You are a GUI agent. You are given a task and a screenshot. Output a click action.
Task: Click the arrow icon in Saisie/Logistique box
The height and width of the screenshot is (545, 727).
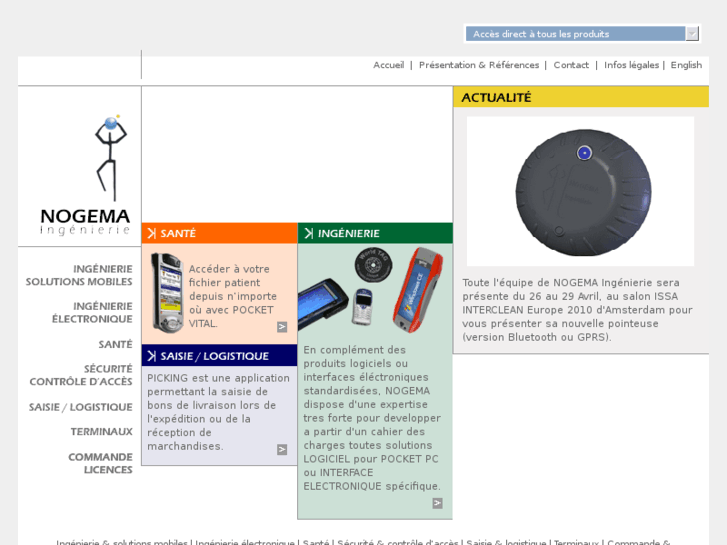(x=282, y=449)
